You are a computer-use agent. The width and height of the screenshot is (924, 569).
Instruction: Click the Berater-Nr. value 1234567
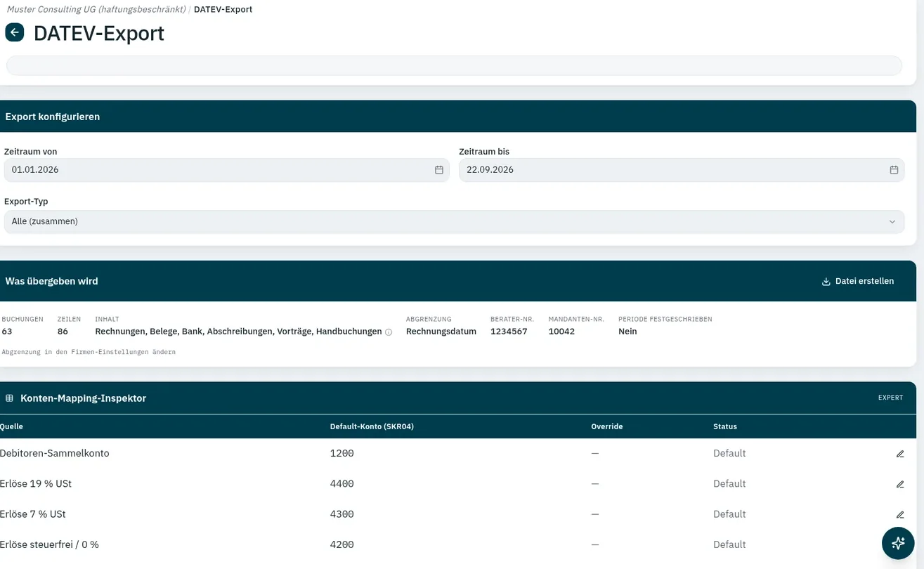tap(509, 332)
